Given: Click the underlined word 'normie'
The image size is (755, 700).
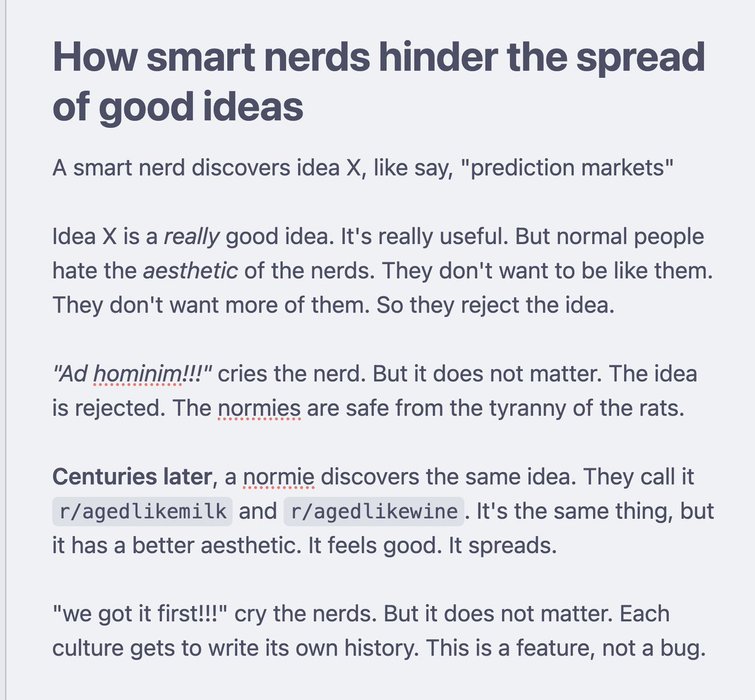Looking at the screenshot, I should tap(279, 477).
